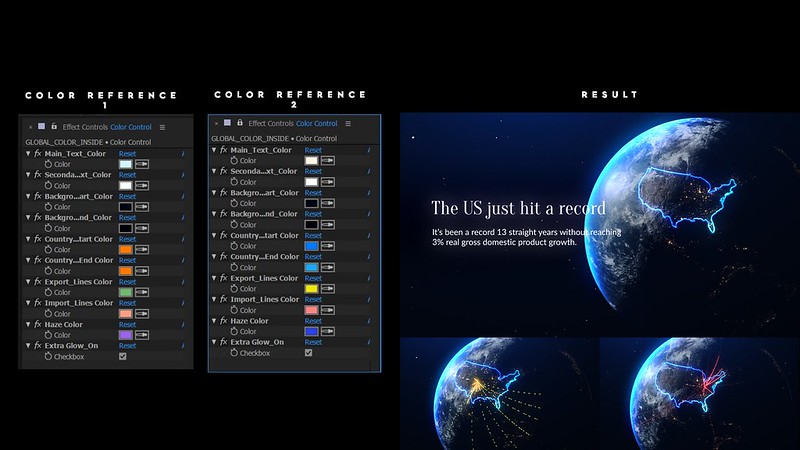Image resolution: width=800 pixels, height=450 pixels.
Task: Open yellow Export_Lines Color swatch in Reference 2
Action: click(x=311, y=289)
